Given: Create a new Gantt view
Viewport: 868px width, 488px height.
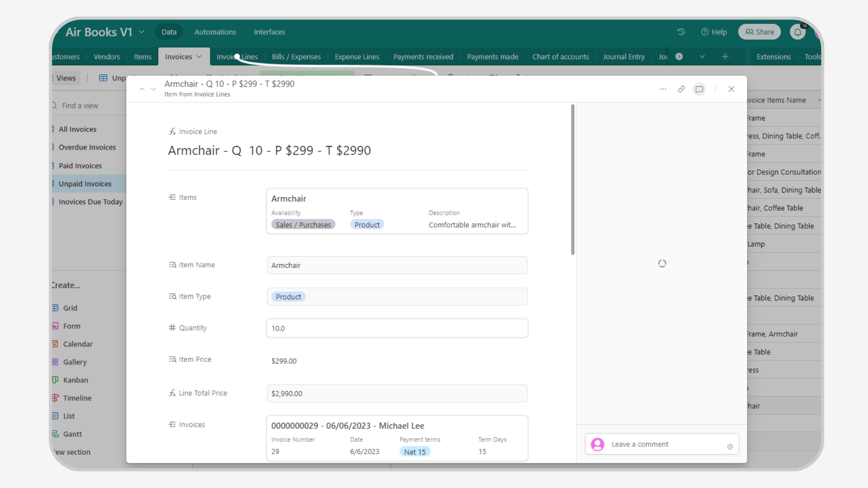Looking at the screenshot, I should point(72,434).
